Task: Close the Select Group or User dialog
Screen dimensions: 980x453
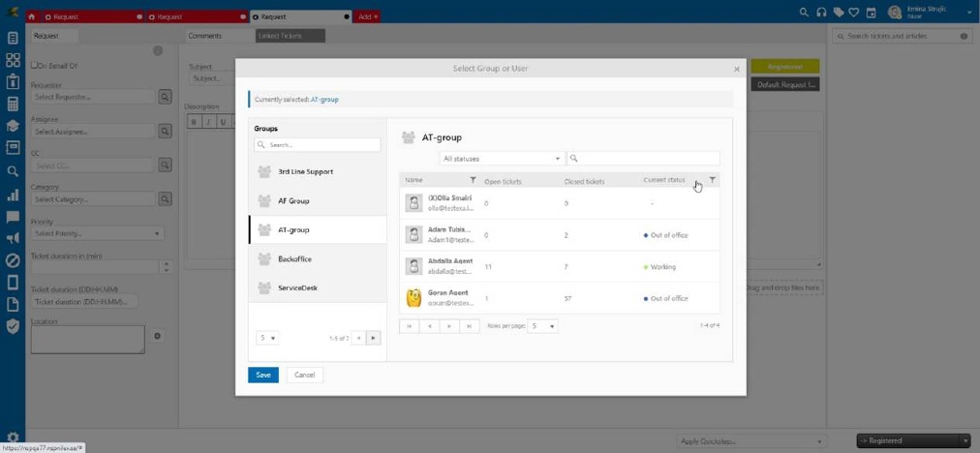Action: pyautogui.click(x=737, y=69)
